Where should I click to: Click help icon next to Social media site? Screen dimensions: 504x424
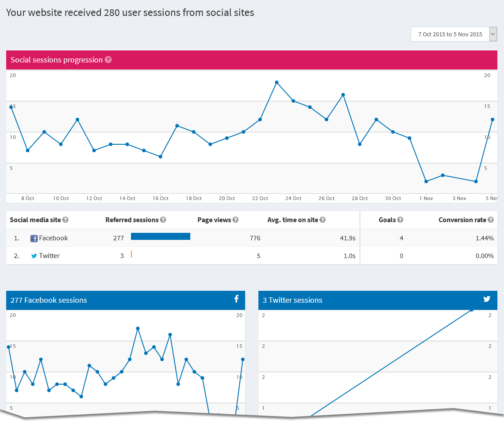click(65, 220)
